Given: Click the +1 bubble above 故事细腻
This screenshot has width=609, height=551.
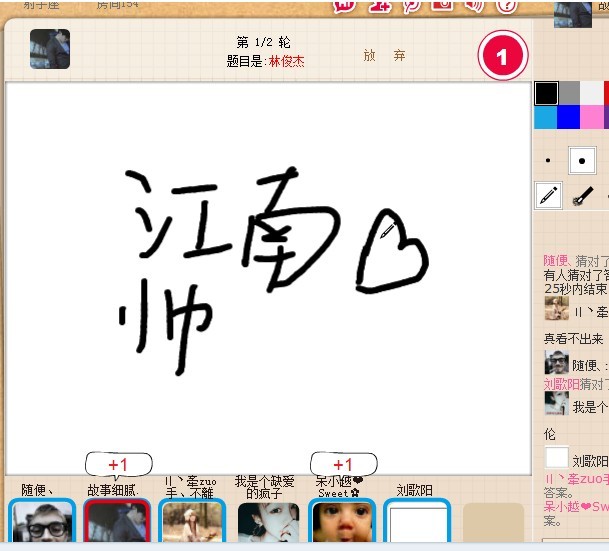Looking at the screenshot, I should tap(118, 464).
